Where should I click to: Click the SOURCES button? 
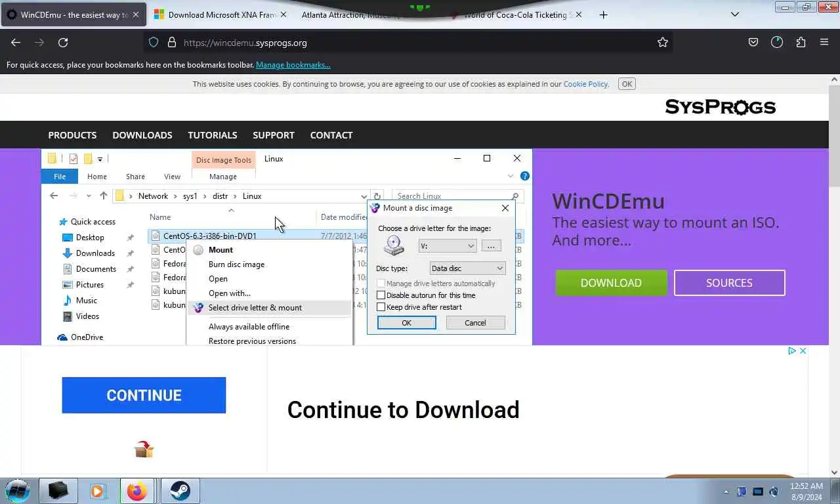coord(729,283)
